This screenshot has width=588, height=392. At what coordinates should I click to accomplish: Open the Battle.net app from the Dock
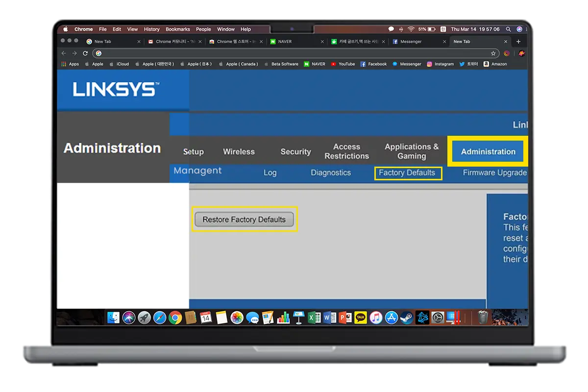422,318
